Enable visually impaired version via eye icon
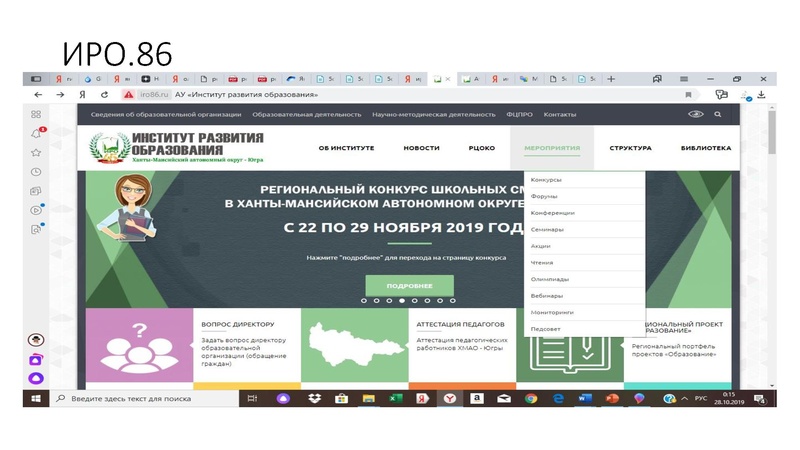This screenshot has height=450, width=800. (696, 114)
